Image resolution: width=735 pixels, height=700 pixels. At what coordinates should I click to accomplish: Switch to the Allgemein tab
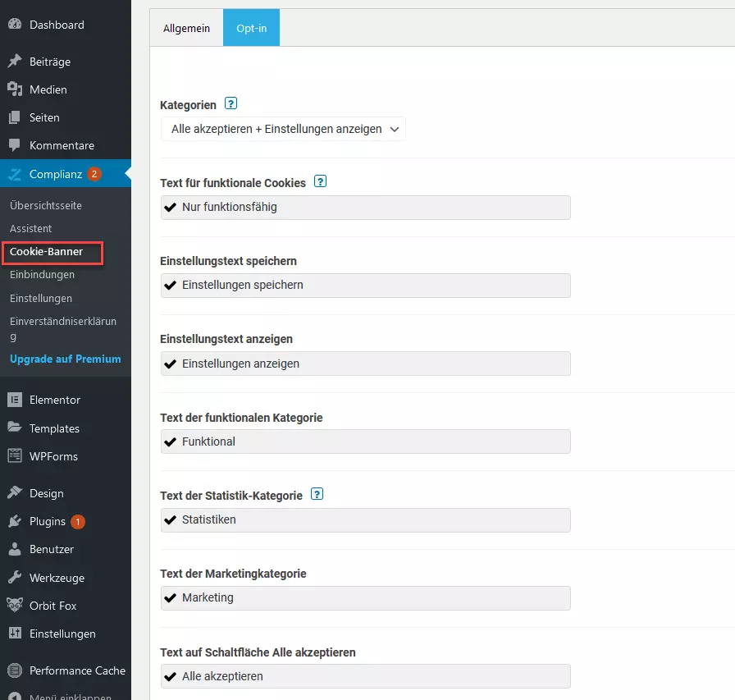coord(186,28)
